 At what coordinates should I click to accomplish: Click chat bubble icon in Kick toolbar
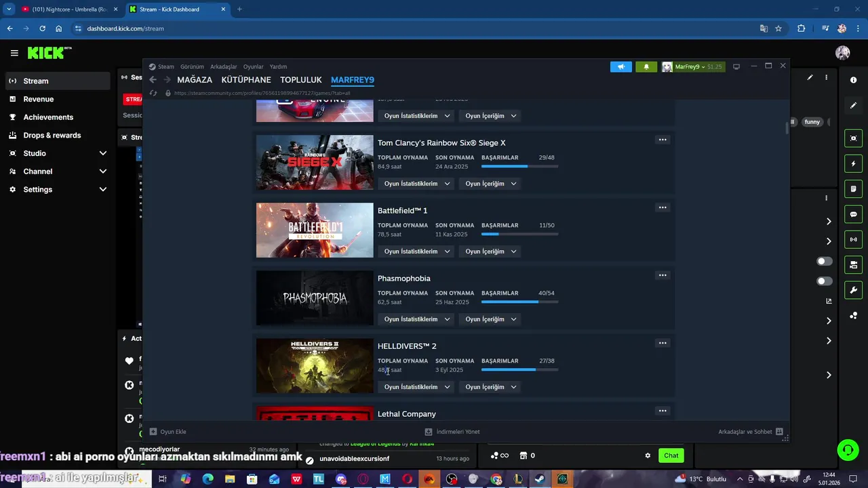click(854, 214)
